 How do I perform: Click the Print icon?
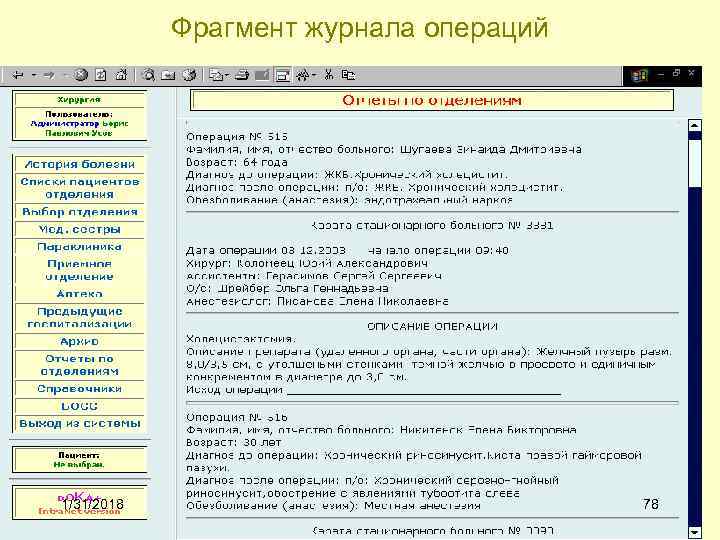242,75
